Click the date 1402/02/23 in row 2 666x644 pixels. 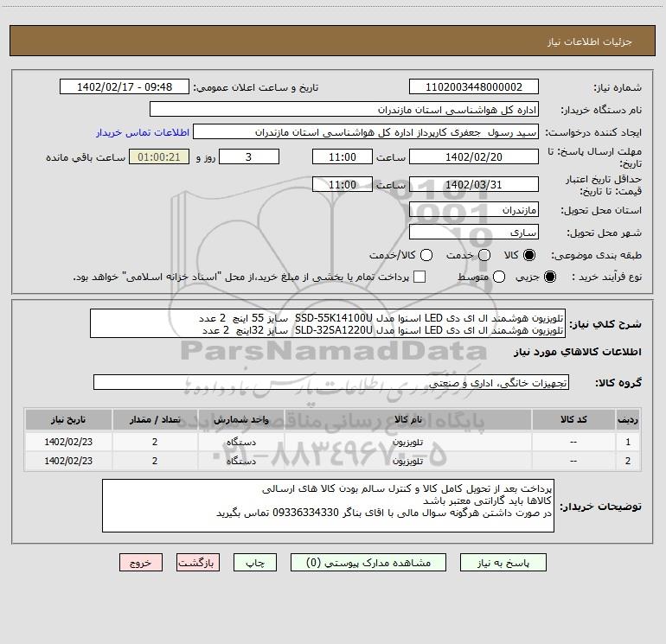68,461
